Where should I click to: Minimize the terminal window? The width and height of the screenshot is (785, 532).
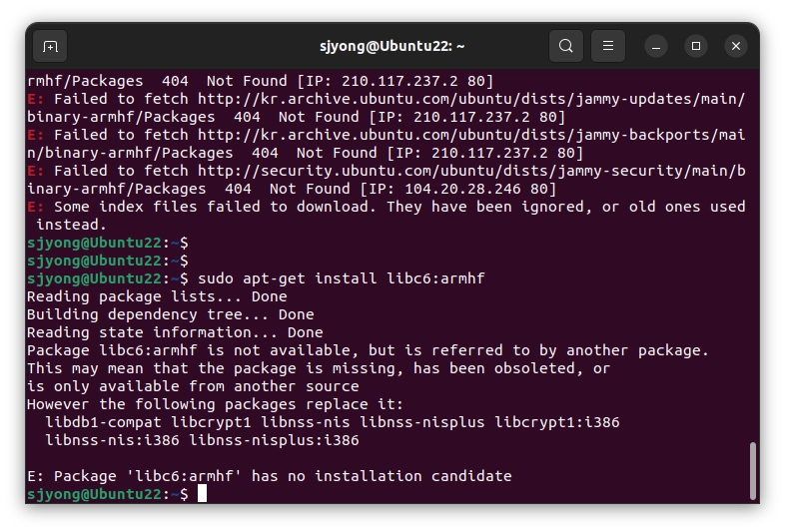pos(656,47)
